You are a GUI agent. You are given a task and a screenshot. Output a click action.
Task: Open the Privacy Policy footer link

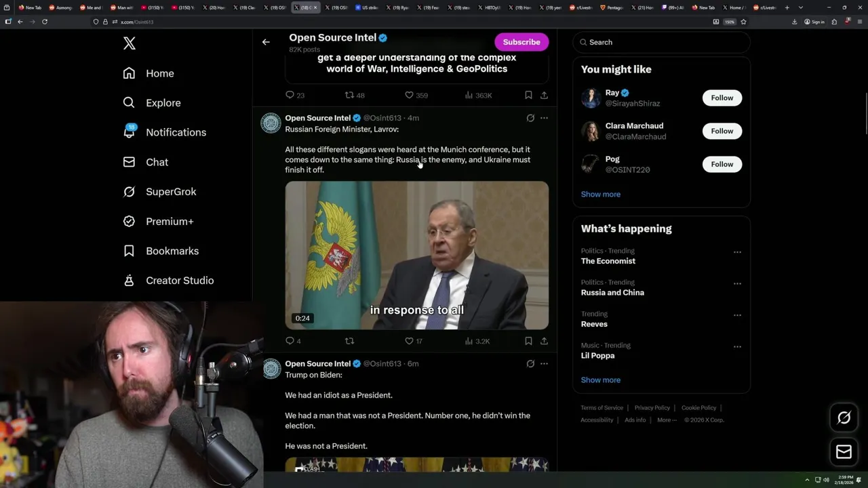pos(652,408)
